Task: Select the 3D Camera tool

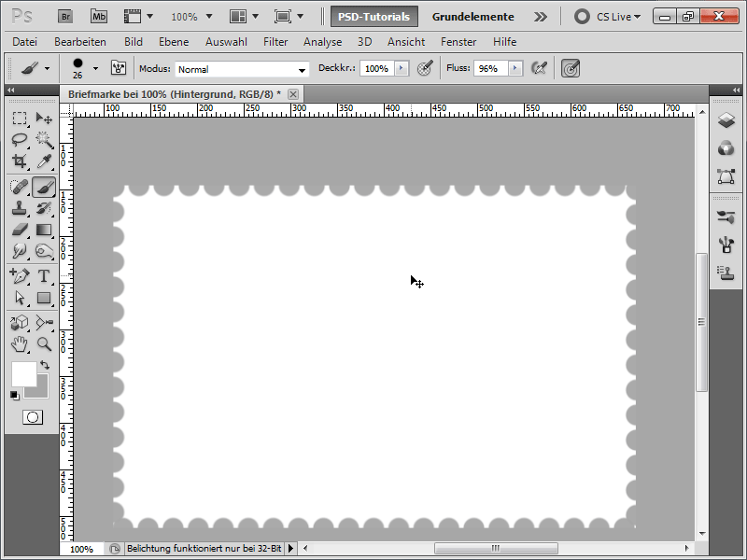Action: click(44, 323)
